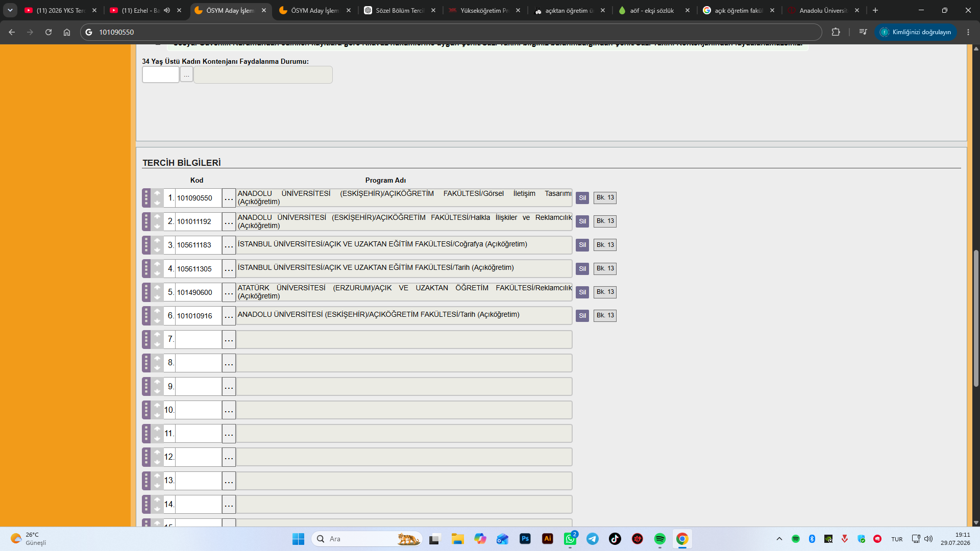This screenshot has width=980, height=551.
Task: Open the Chrome extensions puzzle icon
Action: coord(836,32)
